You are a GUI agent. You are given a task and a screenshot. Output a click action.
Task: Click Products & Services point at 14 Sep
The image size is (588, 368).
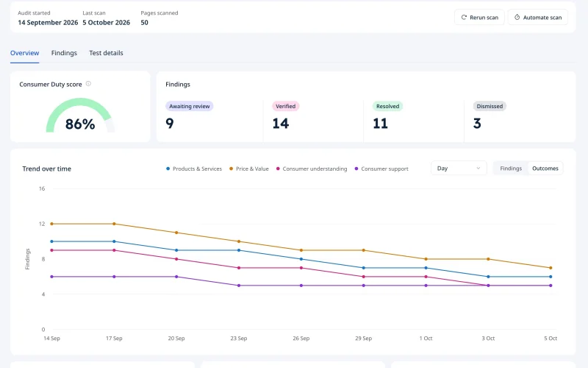(x=51, y=241)
